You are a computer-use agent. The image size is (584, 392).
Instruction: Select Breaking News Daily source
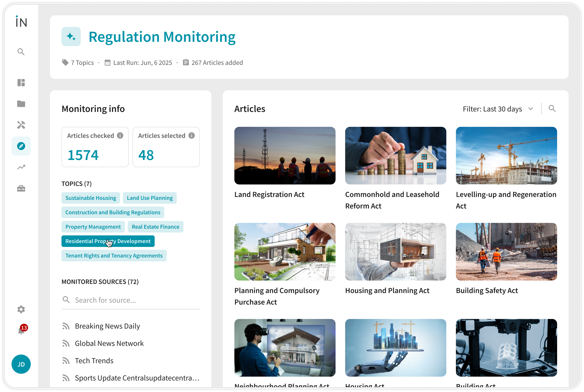pos(107,326)
